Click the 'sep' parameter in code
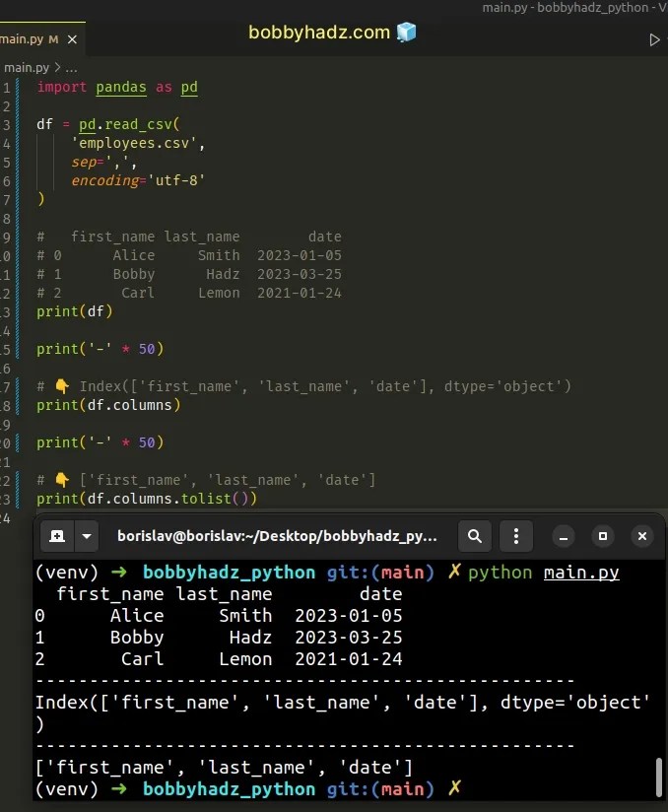 (x=84, y=162)
